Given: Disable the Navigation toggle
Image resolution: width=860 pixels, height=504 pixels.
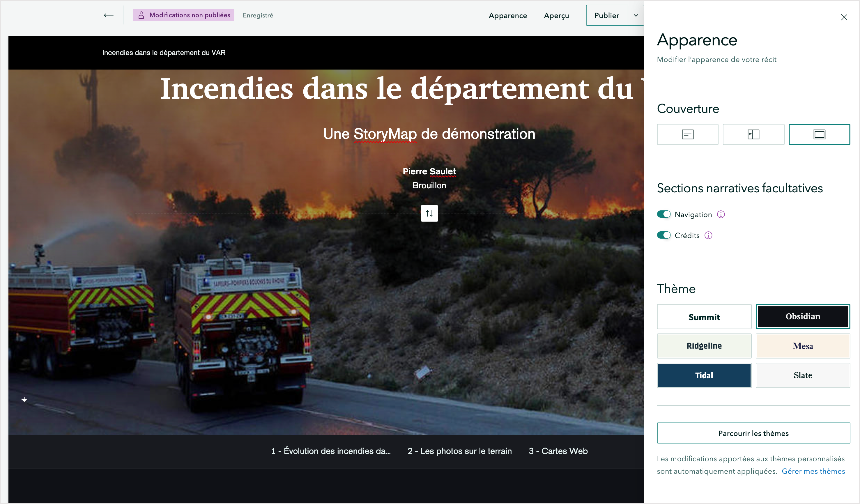Looking at the screenshot, I should (x=664, y=214).
